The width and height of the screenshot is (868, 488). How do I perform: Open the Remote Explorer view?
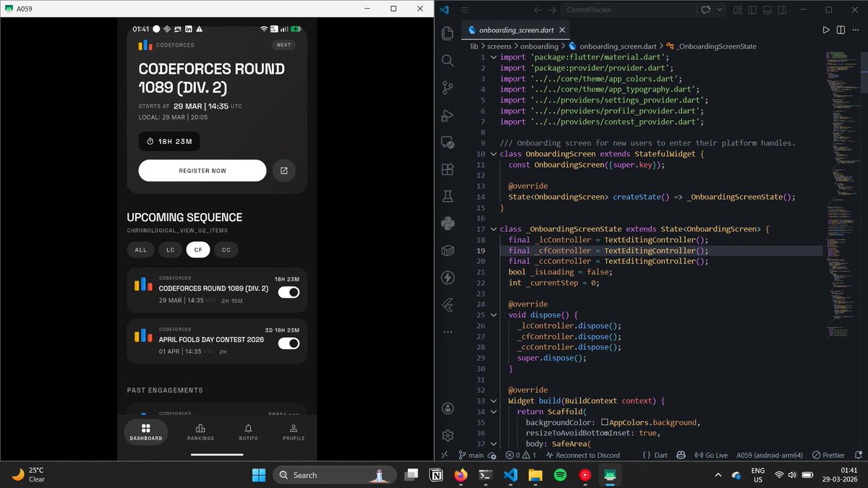pos(447,142)
